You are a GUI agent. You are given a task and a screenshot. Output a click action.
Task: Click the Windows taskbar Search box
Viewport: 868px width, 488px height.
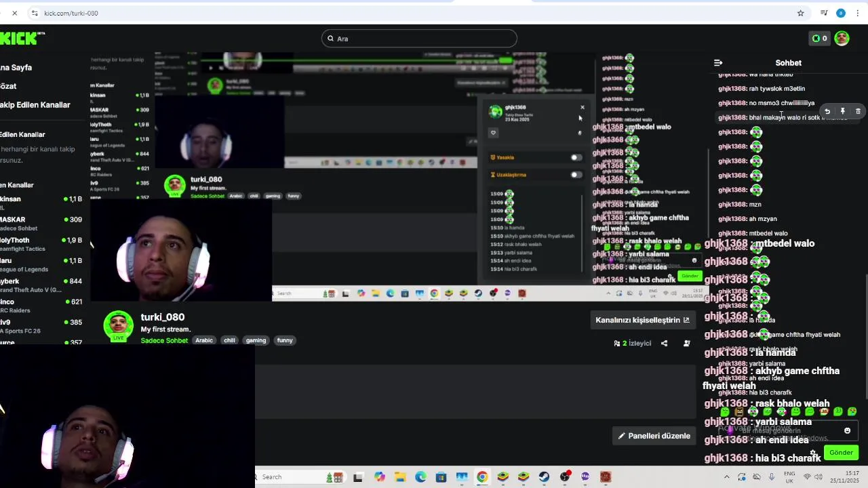[x=288, y=477]
